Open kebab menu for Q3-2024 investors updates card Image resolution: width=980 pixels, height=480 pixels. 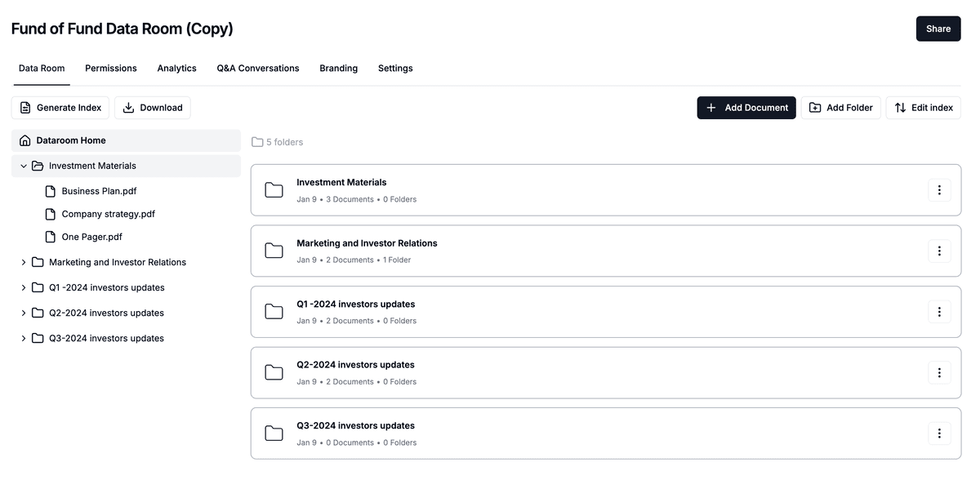(939, 433)
